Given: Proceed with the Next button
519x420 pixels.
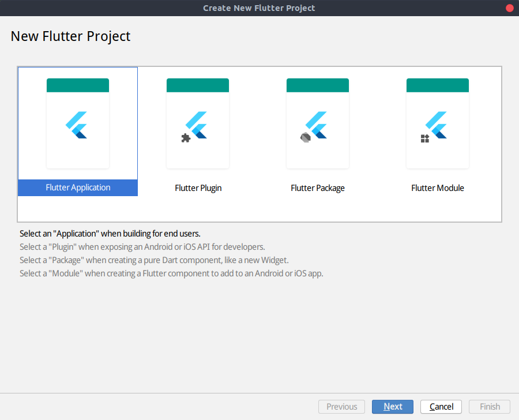Looking at the screenshot, I should [392, 407].
